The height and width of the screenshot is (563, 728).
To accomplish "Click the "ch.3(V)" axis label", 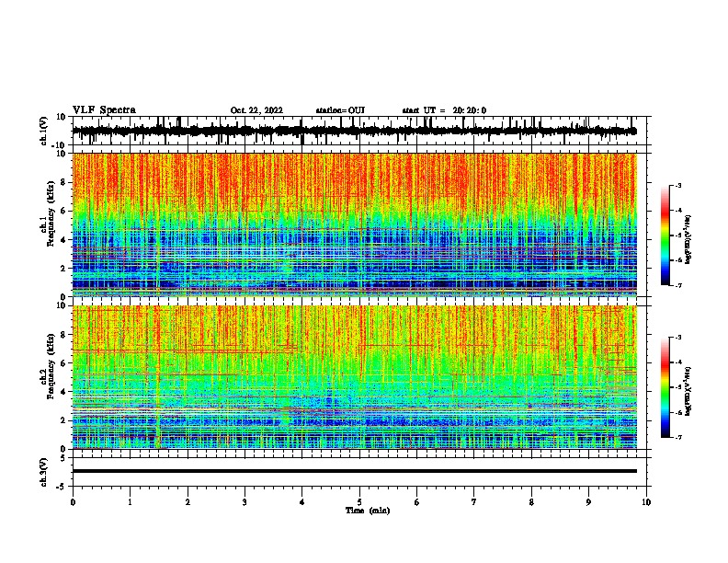I will (44, 472).
